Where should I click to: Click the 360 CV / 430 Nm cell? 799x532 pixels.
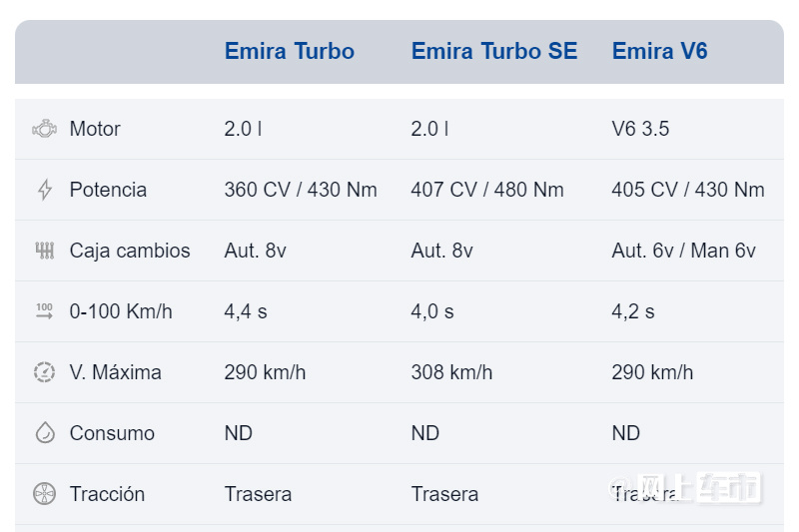click(301, 190)
